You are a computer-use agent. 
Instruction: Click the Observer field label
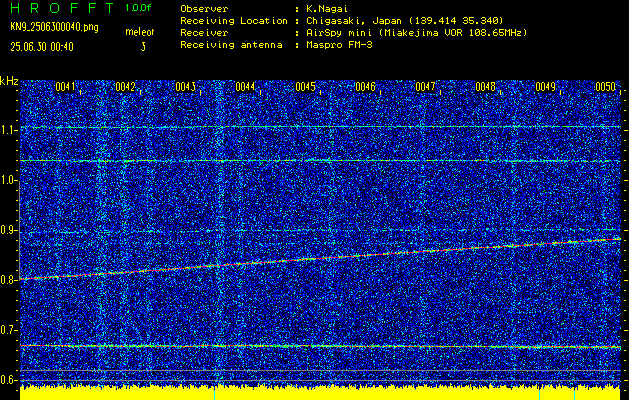[x=204, y=9]
